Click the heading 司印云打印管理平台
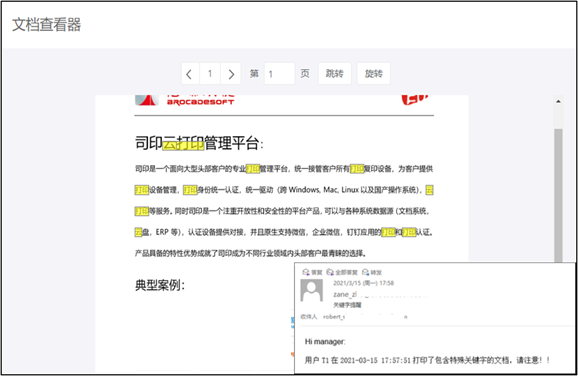 click(x=199, y=143)
